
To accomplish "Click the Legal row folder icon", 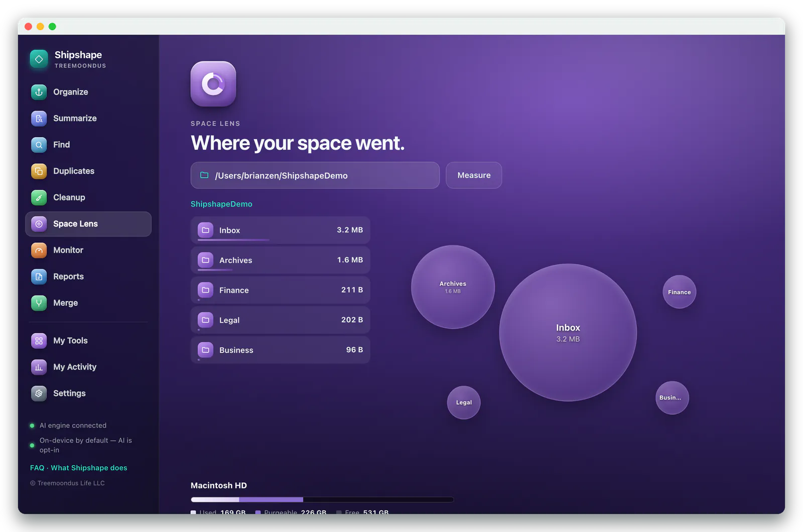I will pyautogui.click(x=205, y=320).
